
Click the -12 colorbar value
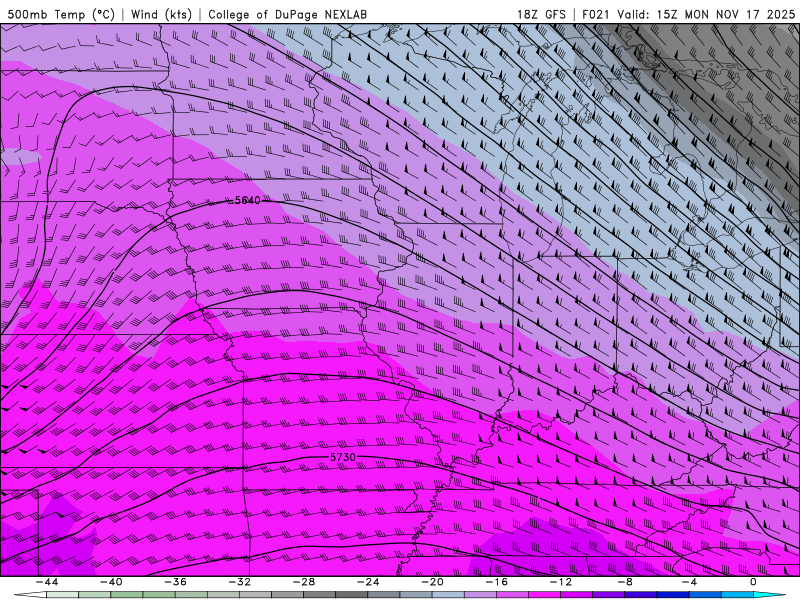pos(561,582)
